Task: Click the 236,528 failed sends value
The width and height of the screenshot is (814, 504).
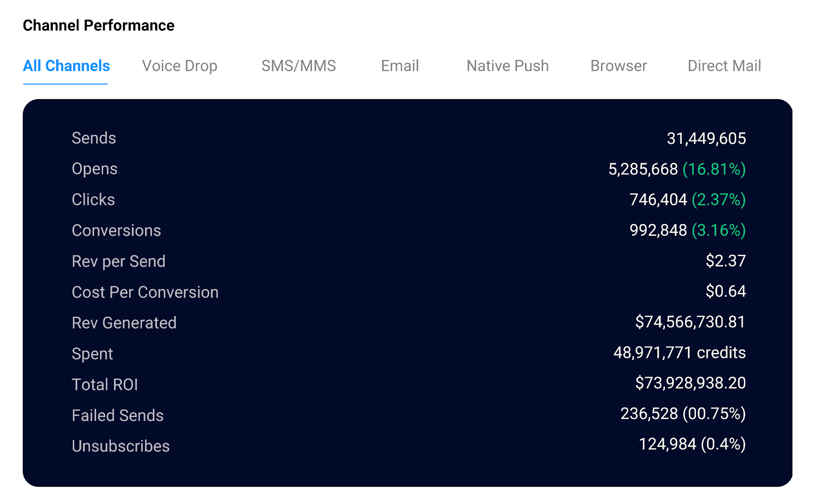Action: click(x=649, y=413)
